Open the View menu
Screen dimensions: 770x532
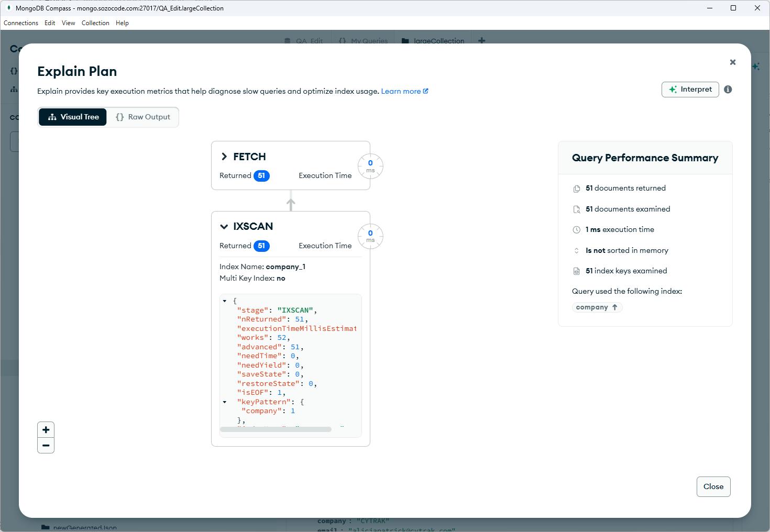click(x=69, y=23)
